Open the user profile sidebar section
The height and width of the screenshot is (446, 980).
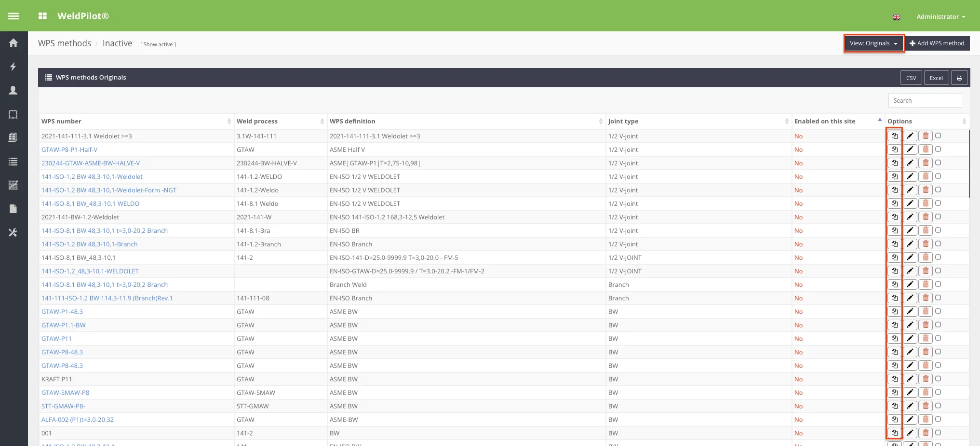(x=13, y=90)
